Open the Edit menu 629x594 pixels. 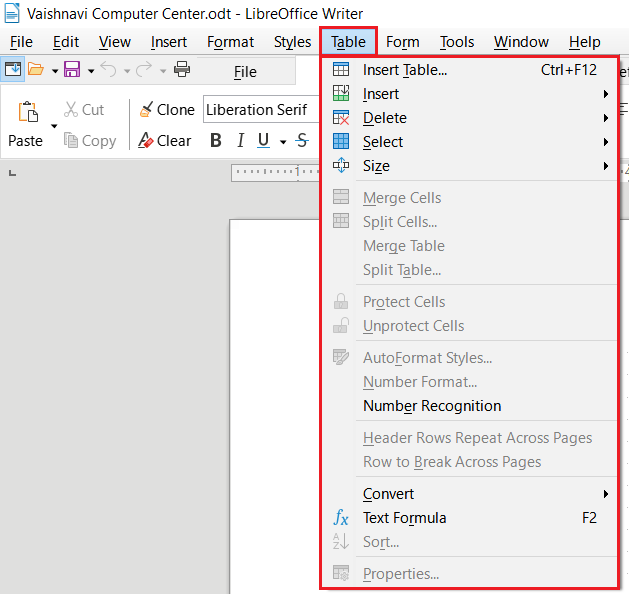(66, 42)
